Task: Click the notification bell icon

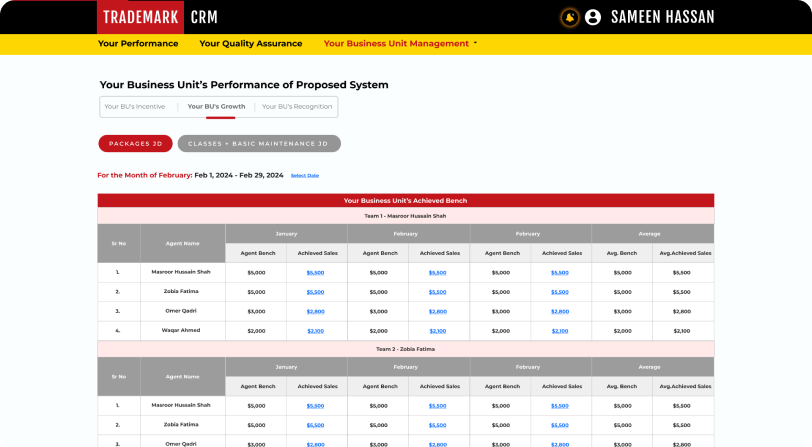Action: pyautogui.click(x=571, y=17)
